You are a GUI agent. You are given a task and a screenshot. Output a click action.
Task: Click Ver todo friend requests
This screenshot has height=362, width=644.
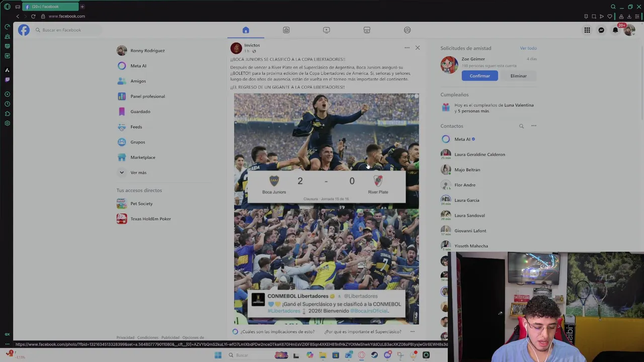click(x=528, y=48)
